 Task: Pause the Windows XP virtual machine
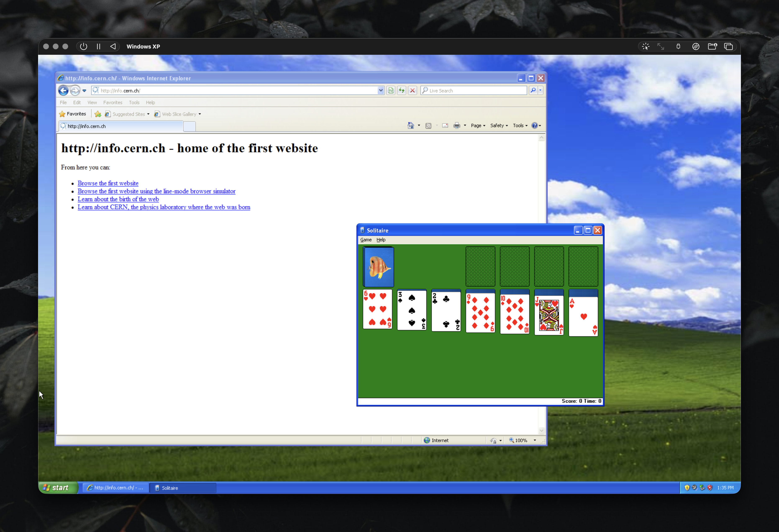99,47
